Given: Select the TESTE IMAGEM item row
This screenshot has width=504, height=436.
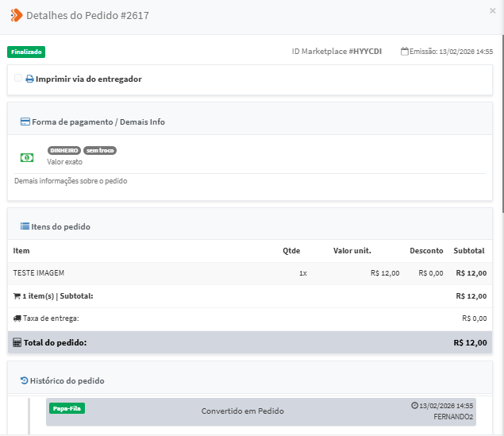Looking at the screenshot, I should pyautogui.click(x=39, y=273).
